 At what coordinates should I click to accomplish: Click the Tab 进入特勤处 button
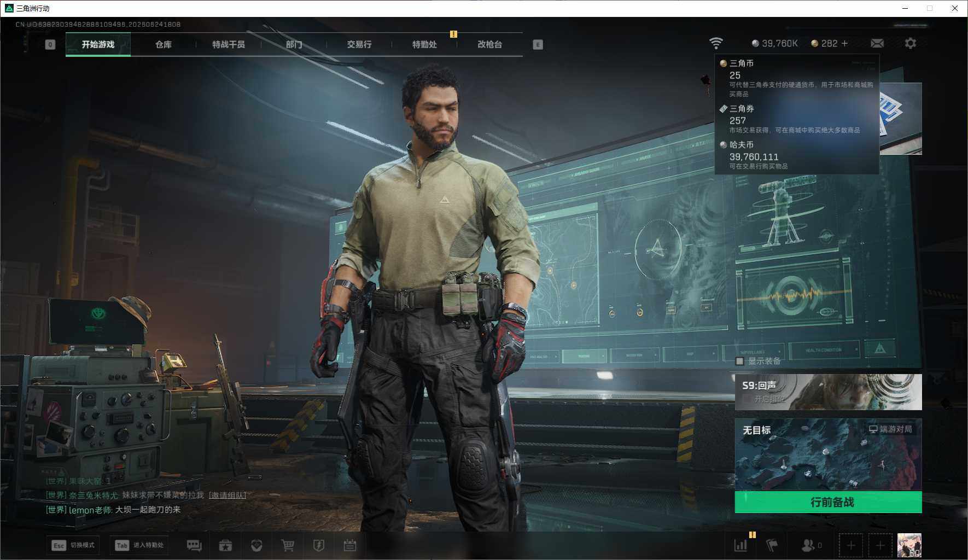coord(139,545)
